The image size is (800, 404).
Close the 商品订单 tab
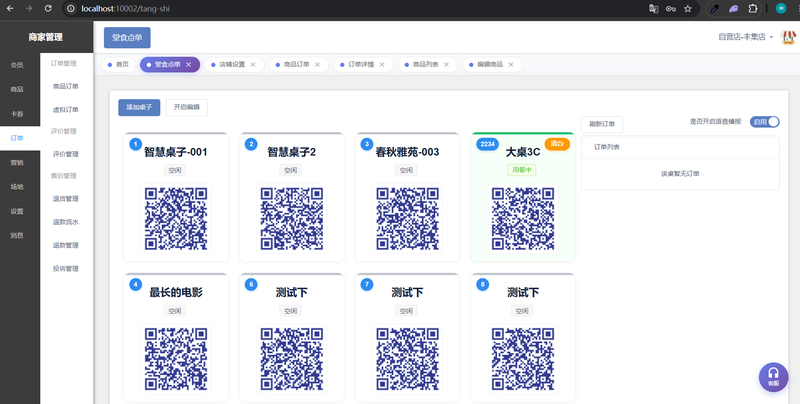click(317, 65)
